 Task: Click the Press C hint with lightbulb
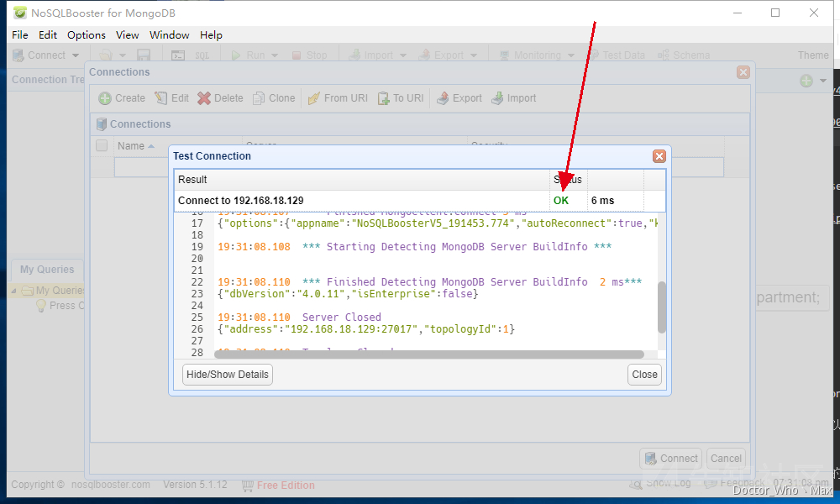60,306
